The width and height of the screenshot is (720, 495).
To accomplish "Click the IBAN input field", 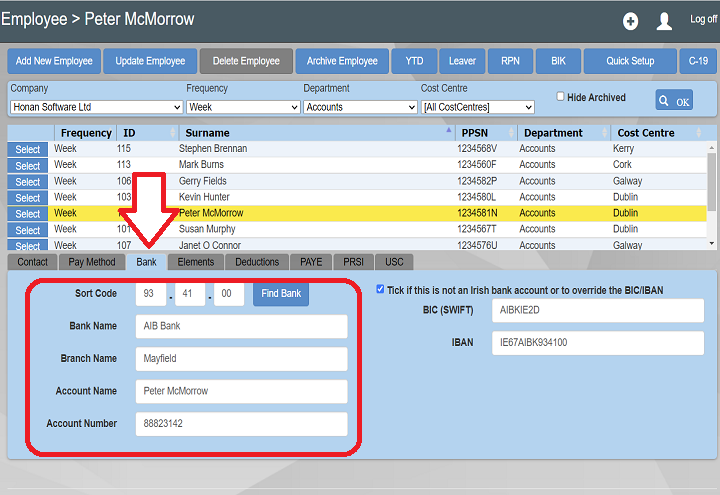I will [598, 342].
